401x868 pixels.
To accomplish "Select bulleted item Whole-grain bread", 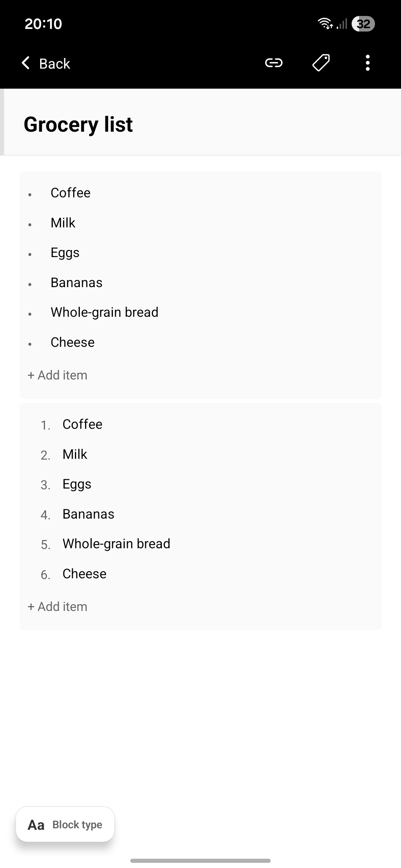I will [104, 312].
